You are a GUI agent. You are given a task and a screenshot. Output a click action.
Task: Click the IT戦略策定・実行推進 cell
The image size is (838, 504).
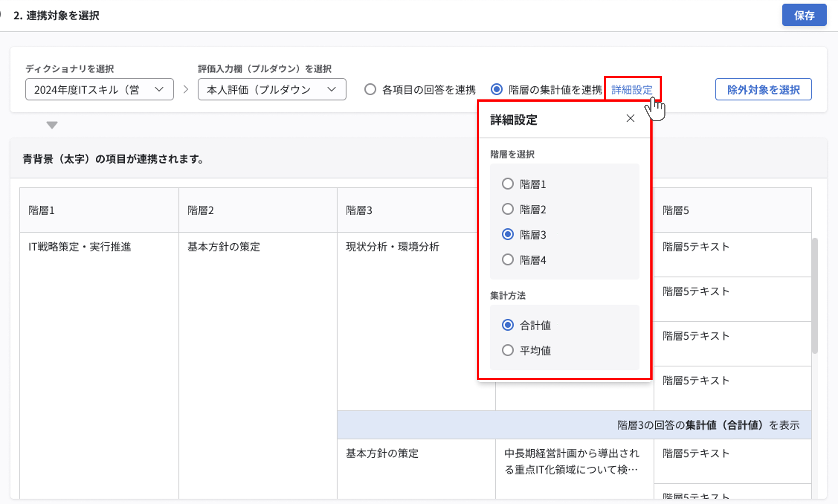(80, 247)
